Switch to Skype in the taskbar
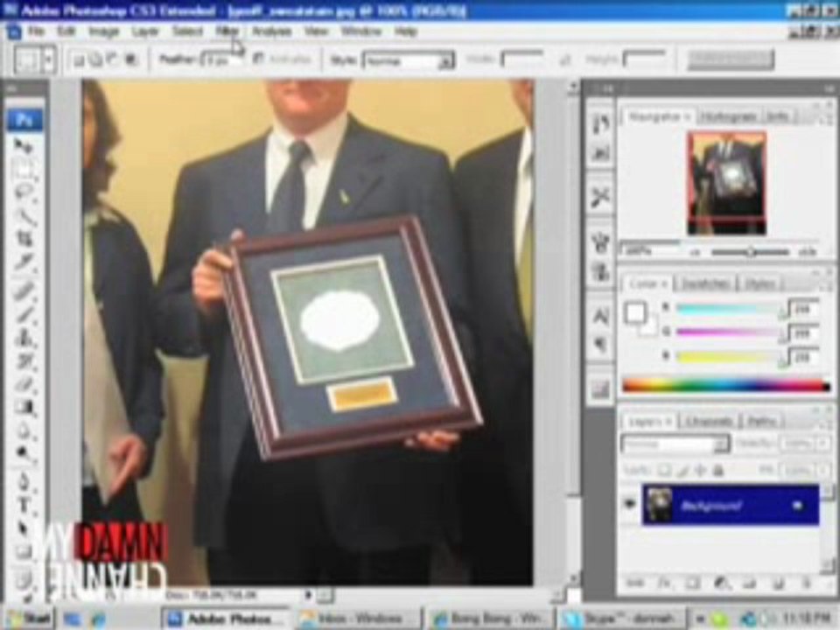 tap(622, 619)
